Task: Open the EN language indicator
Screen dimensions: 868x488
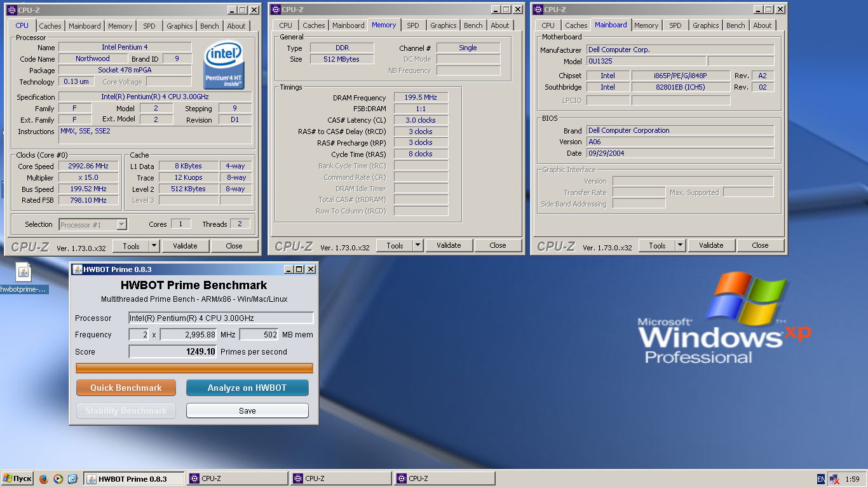Action: click(x=821, y=478)
